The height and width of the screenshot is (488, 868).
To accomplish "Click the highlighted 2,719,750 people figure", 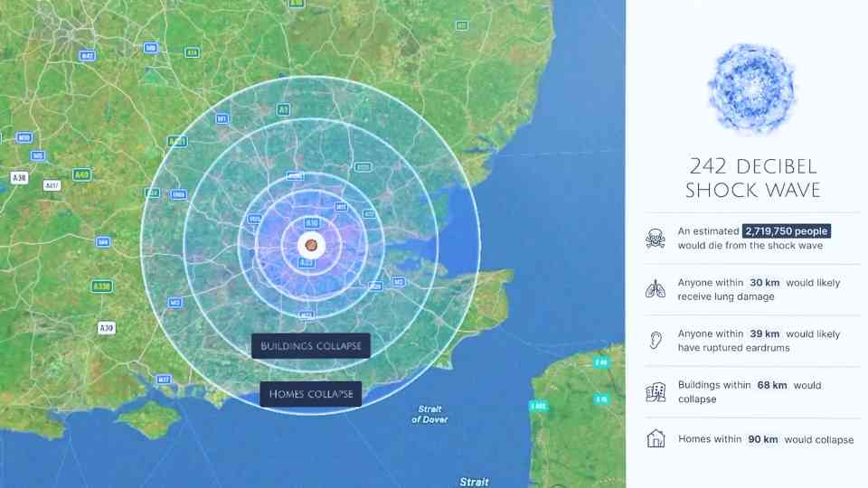I will pyautogui.click(x=786, y=231).
